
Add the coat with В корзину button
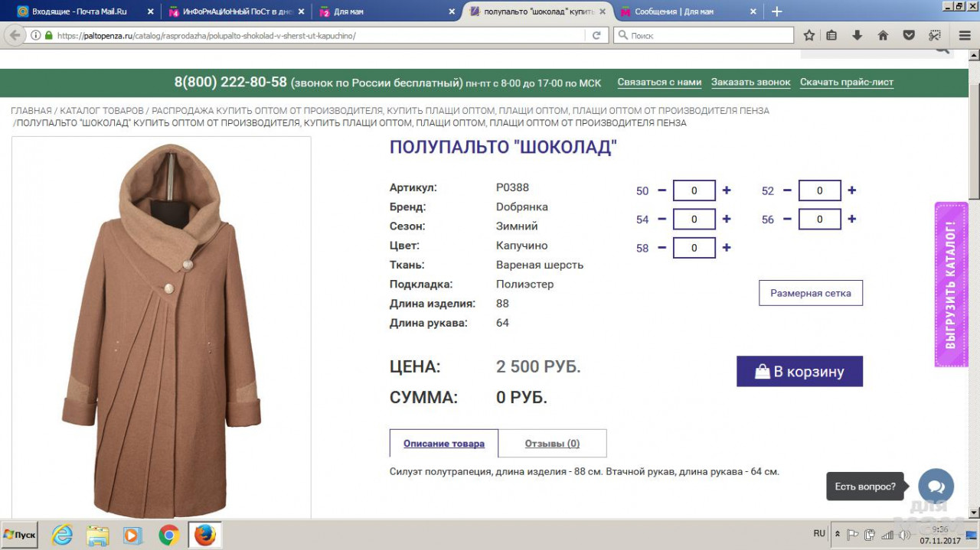tap(799, 372)
